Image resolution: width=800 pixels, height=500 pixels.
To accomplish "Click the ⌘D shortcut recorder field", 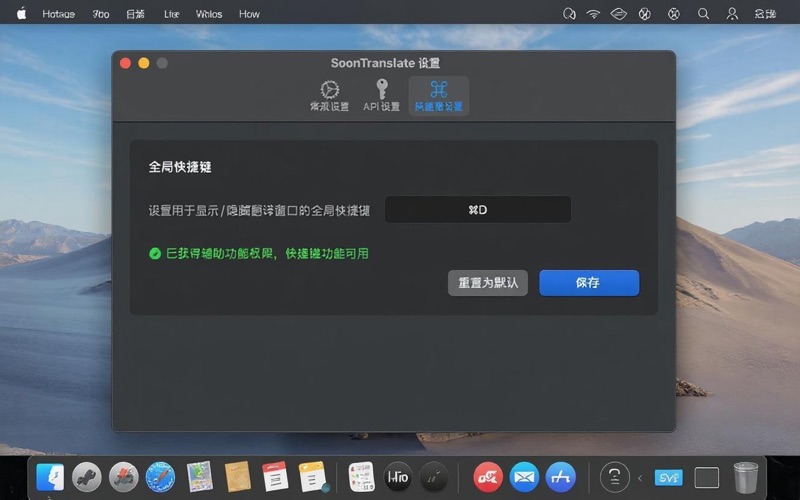I will tap(478, 210).
